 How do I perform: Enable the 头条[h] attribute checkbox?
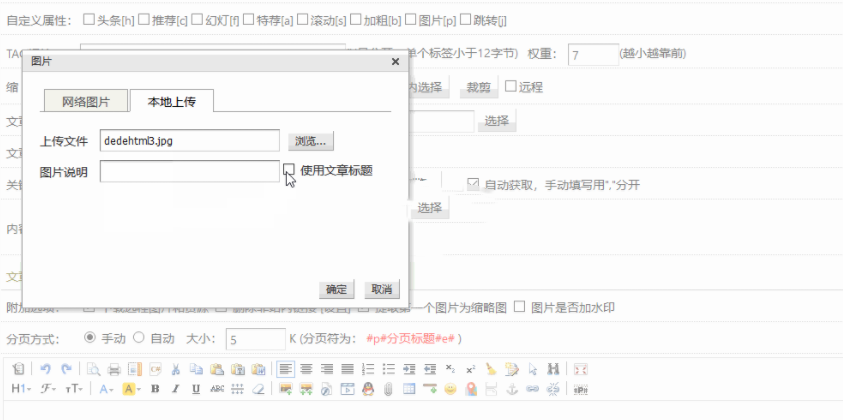pos(89,19)
